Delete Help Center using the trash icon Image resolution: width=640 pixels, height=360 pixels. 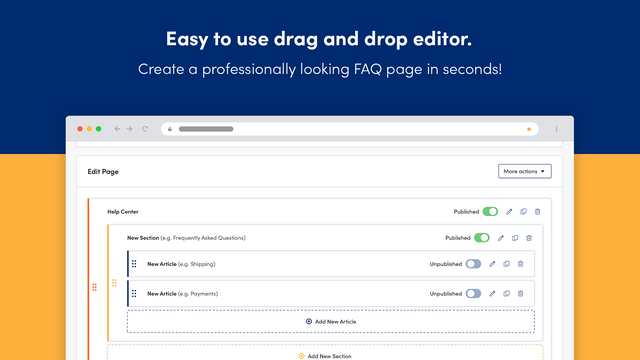[538, 211]
